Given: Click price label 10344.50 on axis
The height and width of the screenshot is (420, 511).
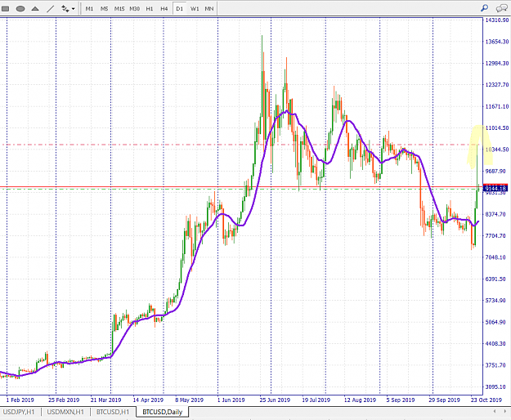Looking at the screenshot, I should click(x=496, y=150).
